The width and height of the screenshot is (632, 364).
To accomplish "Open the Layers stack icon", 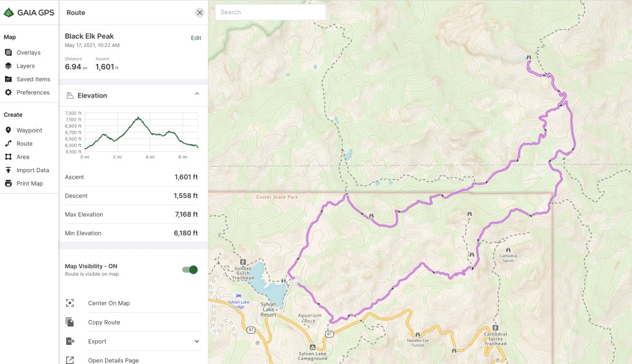I will click(x=9, y=66).
